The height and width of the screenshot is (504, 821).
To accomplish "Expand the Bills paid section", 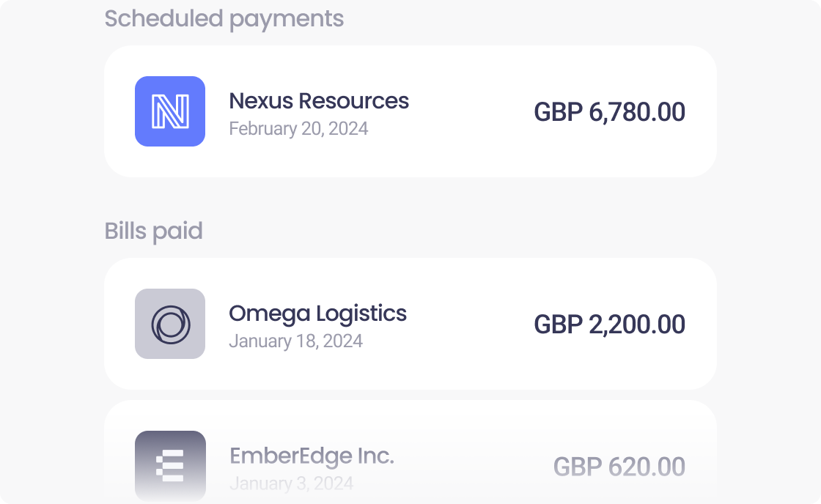I will tap(154, 231).
